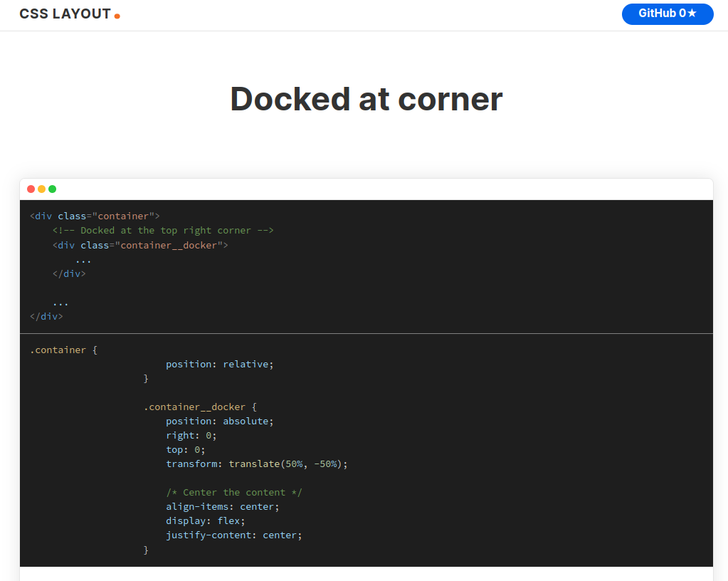Click the "position: relative;" line

[220, 364]
